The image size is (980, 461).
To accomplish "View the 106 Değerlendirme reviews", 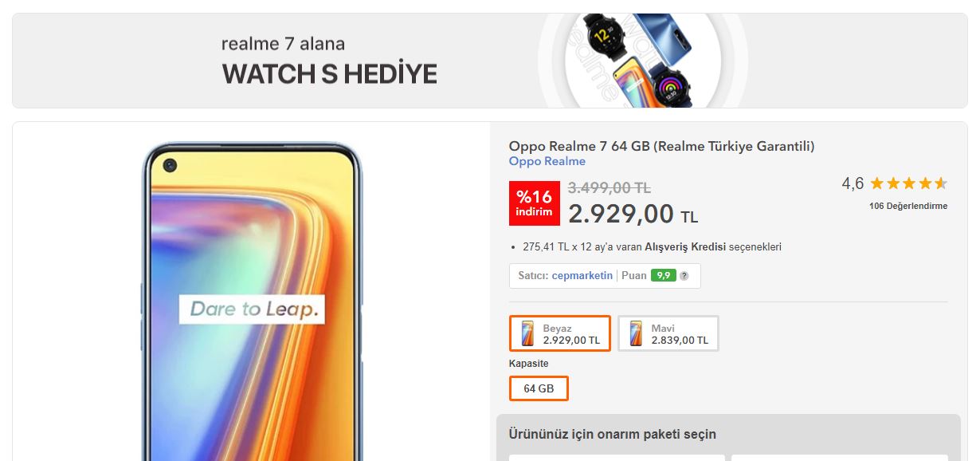I will (908, 206).
